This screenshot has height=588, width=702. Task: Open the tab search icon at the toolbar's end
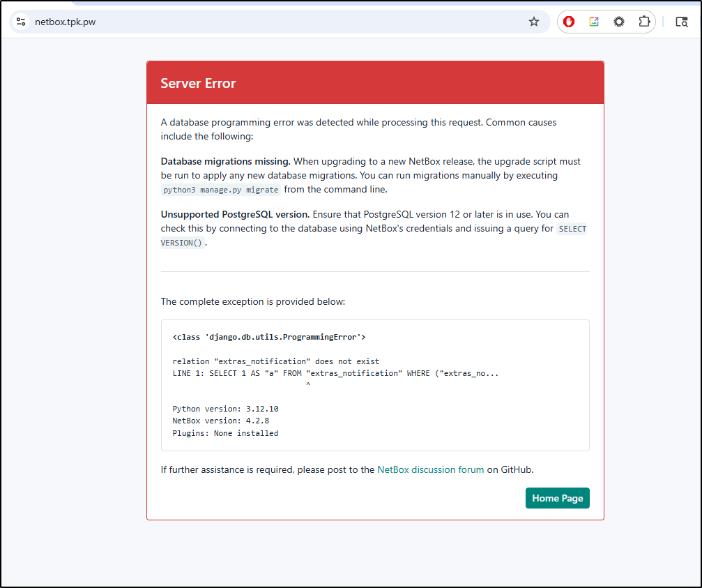(x=681, y=22)
